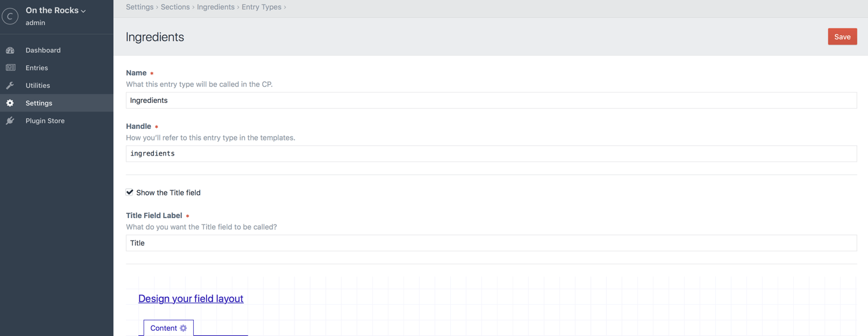Focus the Handle input field
This screenshot has height=336, width=868.
pos(491,153)
